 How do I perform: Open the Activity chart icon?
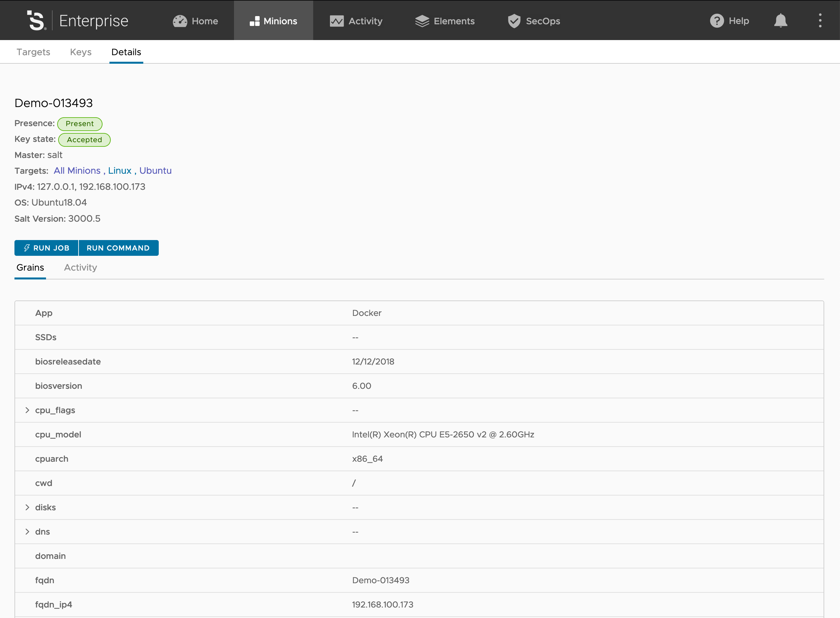point(337,21)
